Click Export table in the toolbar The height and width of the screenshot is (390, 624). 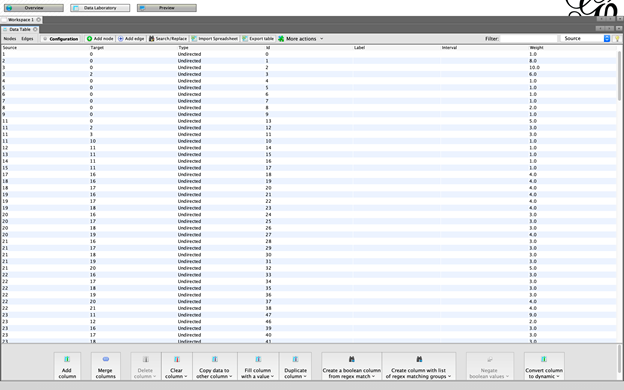(258, 39)
